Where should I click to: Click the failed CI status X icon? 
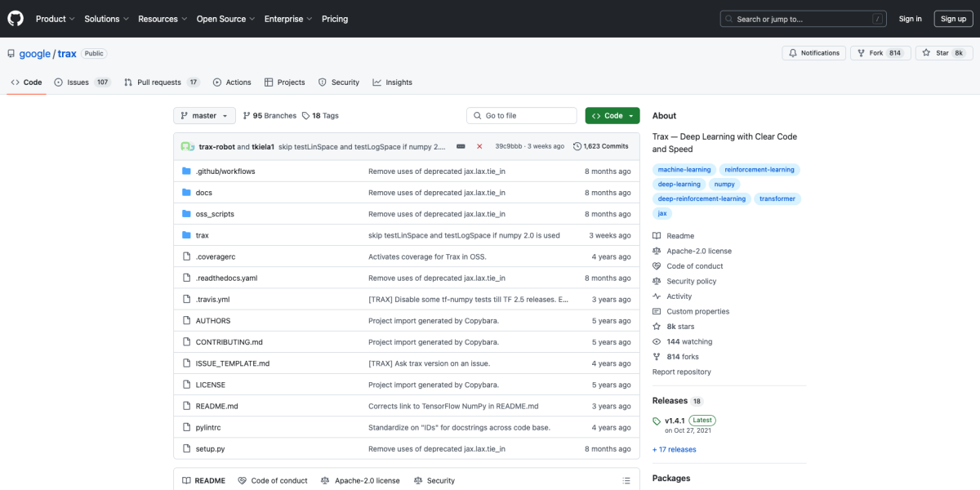point(479,146)
